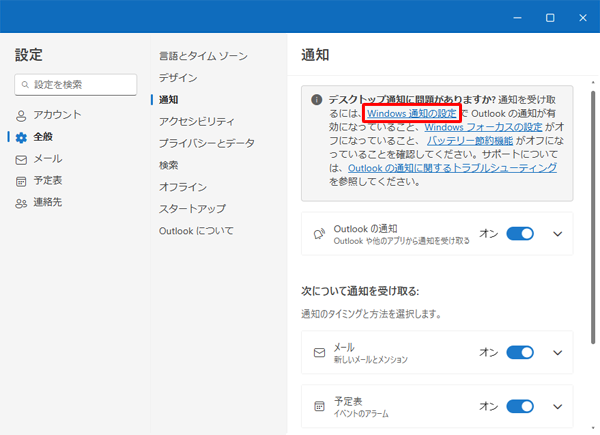Click the bell icon for Outlook の通知
Screen dimensions: 600x435
coord(319,234)
